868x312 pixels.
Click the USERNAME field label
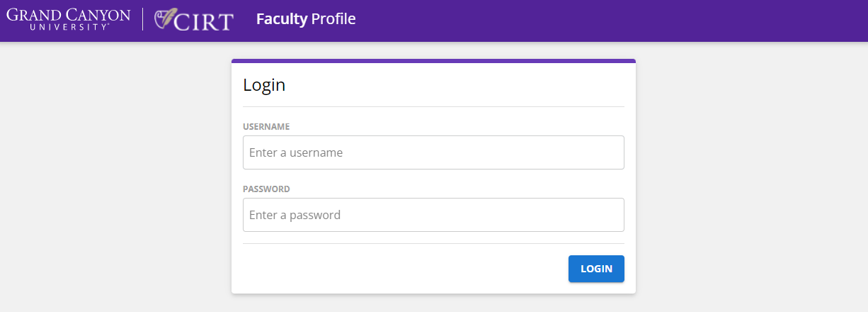click(266, 127)
